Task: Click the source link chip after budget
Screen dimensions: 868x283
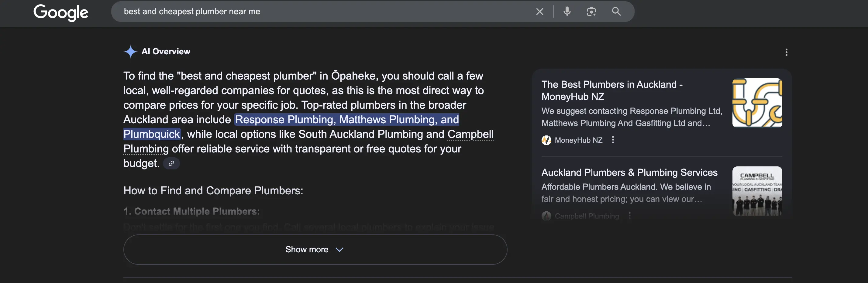Action: 171,164
